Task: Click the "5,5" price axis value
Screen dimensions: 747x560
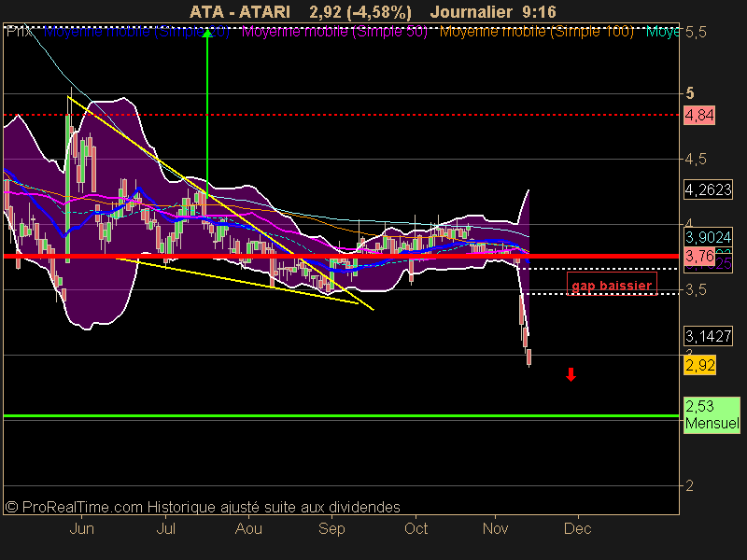Action: point(696,32)
